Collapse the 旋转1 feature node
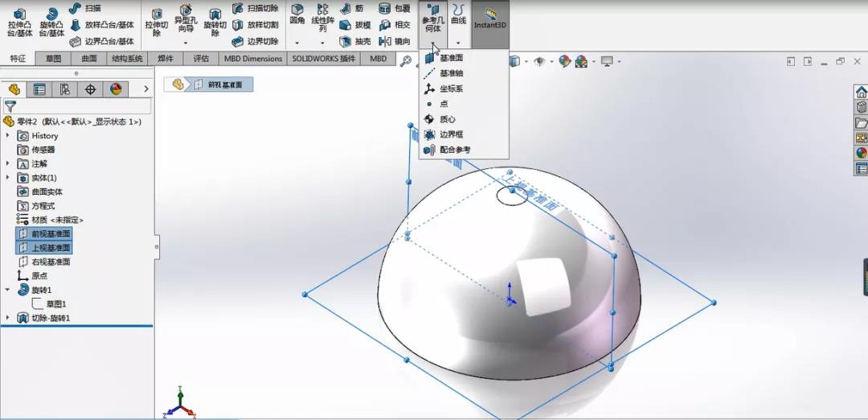This screenshot has width=868, height=420. tap(7, 290)
